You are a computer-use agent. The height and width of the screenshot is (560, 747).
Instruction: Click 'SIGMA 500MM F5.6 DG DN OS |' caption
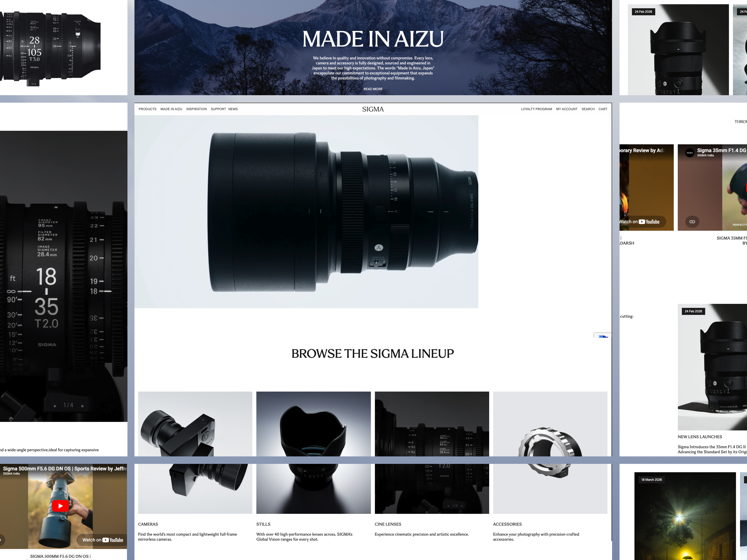coord(60,556)
